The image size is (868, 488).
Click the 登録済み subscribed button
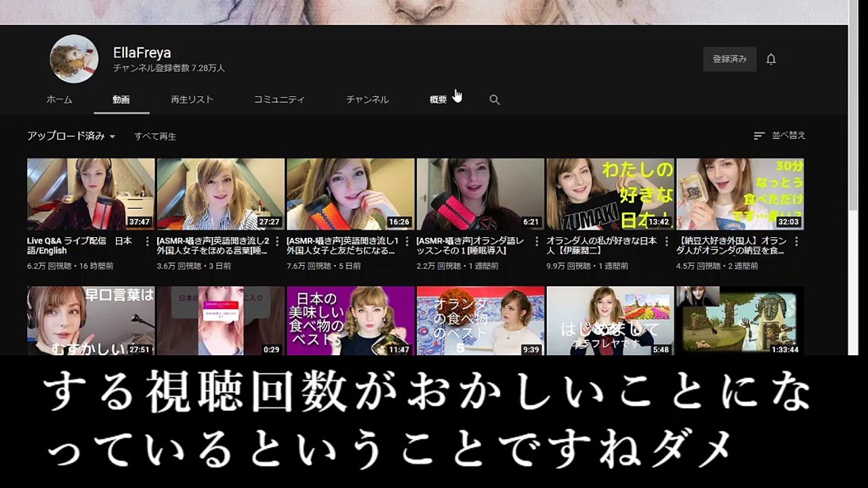(730, 59)
